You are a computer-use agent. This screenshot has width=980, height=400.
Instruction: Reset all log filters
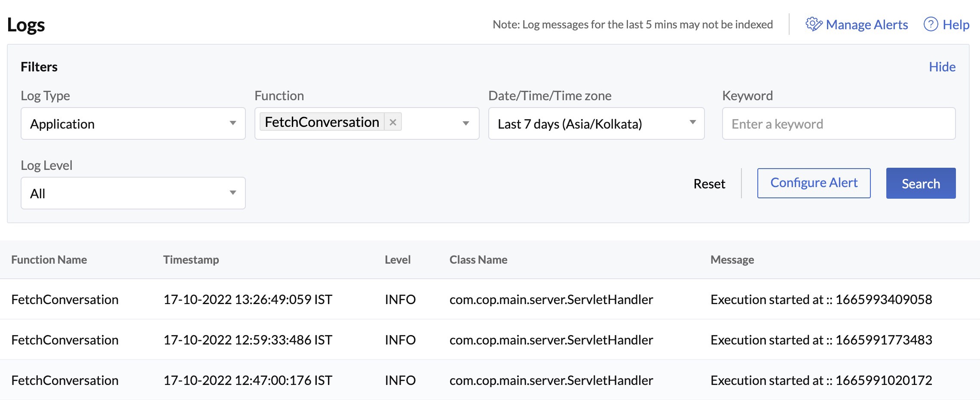click(x=709, y=183)
